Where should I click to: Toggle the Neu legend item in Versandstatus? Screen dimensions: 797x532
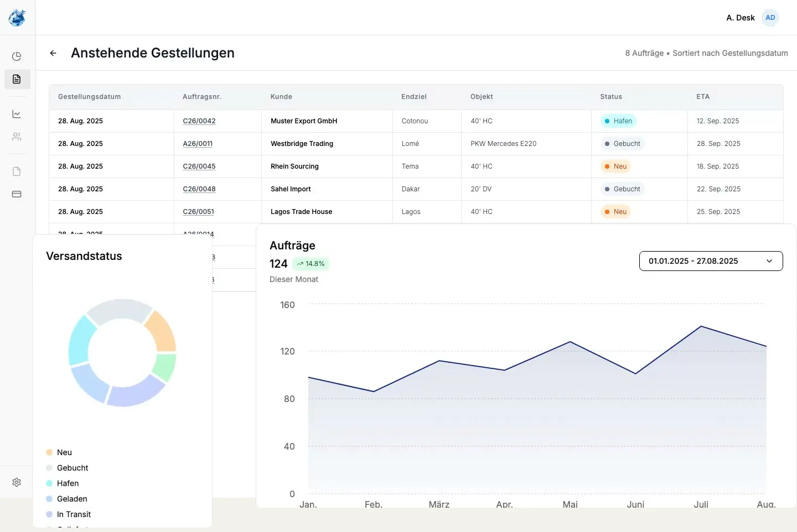pyautogui.click(x=59, y=452)
